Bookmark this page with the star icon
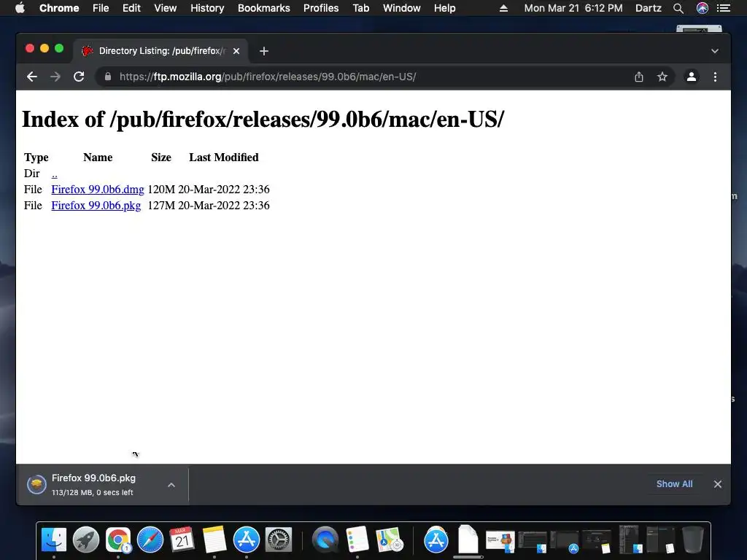 pyautogui.click(x=662, y=77)
